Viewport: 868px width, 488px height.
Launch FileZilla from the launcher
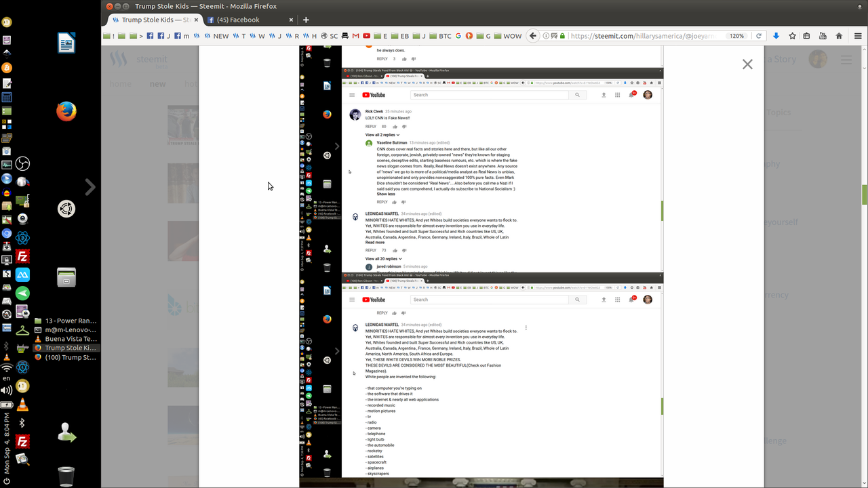[22, 257]
